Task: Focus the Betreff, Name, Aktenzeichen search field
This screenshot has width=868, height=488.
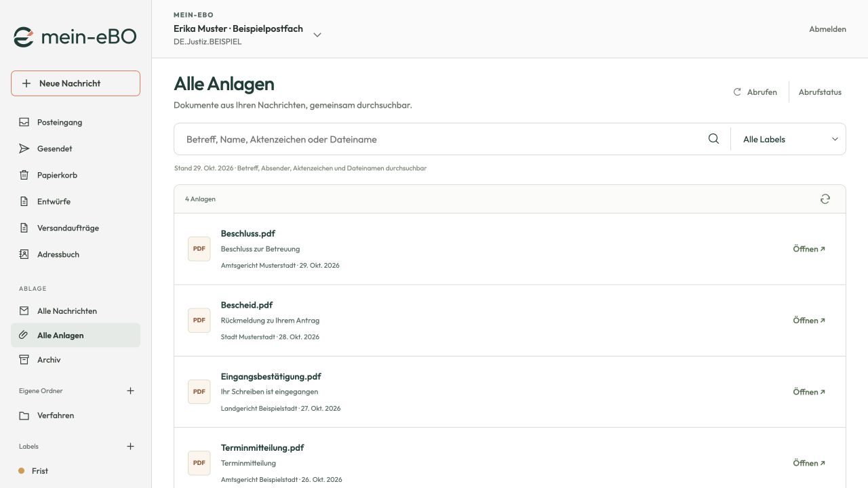Action: (441, 139)
